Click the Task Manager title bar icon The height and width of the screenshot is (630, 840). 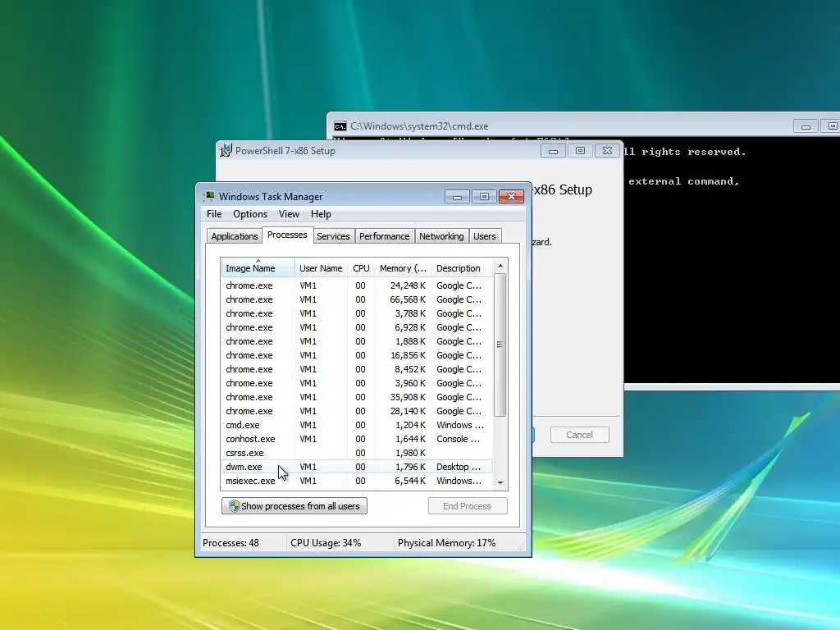[209, 197]
